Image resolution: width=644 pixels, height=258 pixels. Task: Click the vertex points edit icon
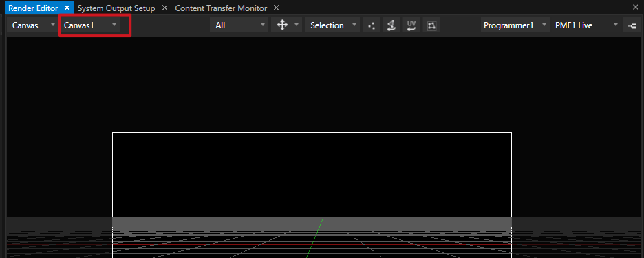click(x=372, y=25)
